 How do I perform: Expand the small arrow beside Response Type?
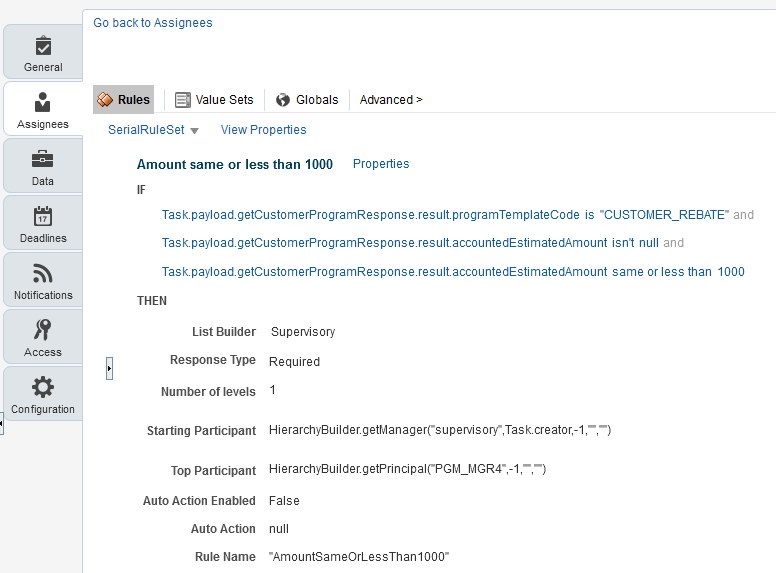coord(109,369)
